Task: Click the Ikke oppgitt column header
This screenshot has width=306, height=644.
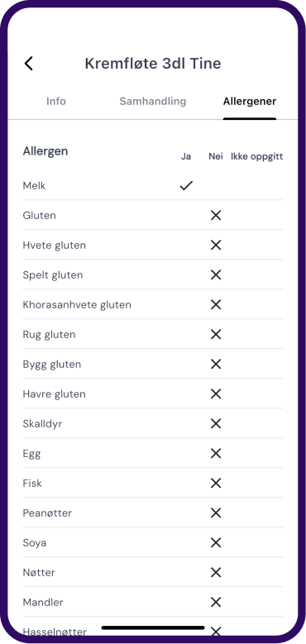Action: (256, 157)
